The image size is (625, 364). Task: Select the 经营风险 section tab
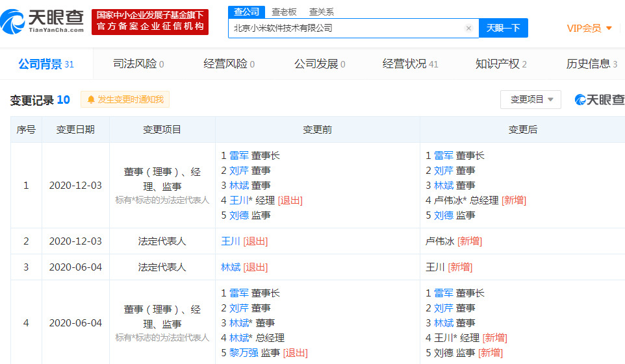229,64
